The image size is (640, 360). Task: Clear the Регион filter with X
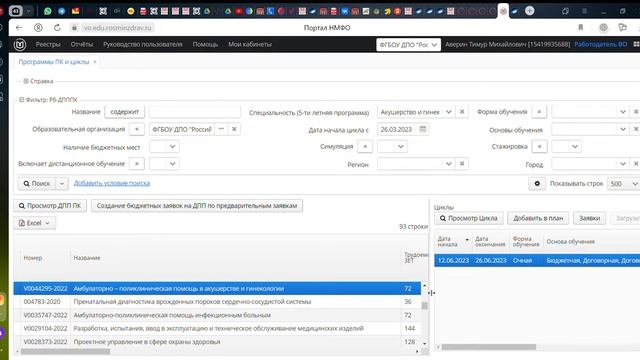tap(462, 164)
